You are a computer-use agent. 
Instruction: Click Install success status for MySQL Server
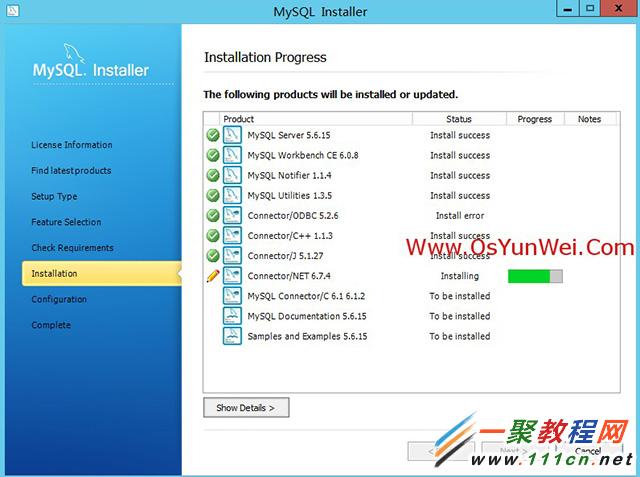pyautogui.click(x=460, y=135)
